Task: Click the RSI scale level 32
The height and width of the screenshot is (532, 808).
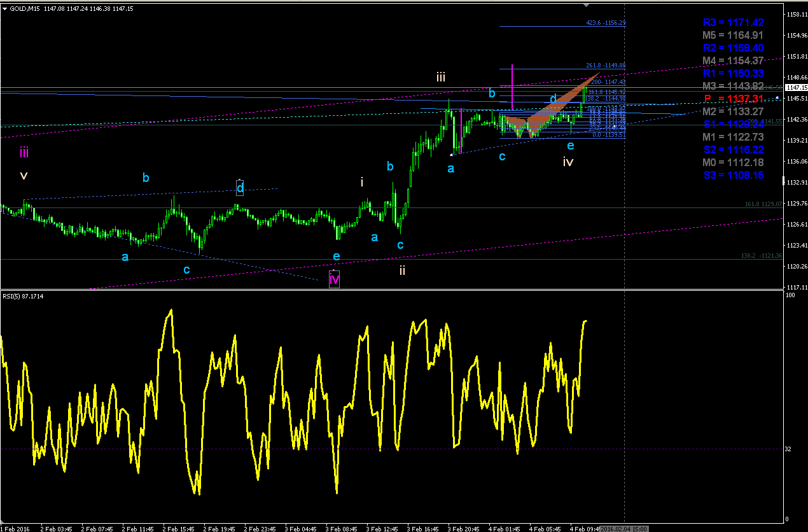Action: click(788, 449)
